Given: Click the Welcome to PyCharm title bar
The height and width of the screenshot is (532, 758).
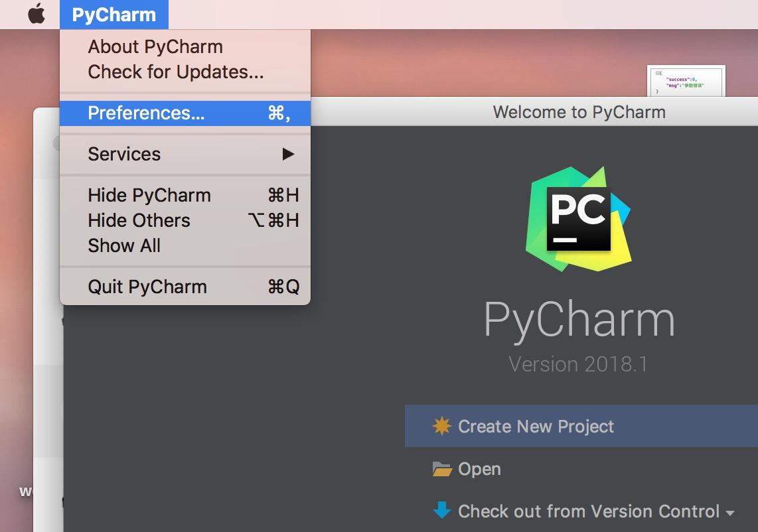Looking at the screenshot, I should coord(579,112).
